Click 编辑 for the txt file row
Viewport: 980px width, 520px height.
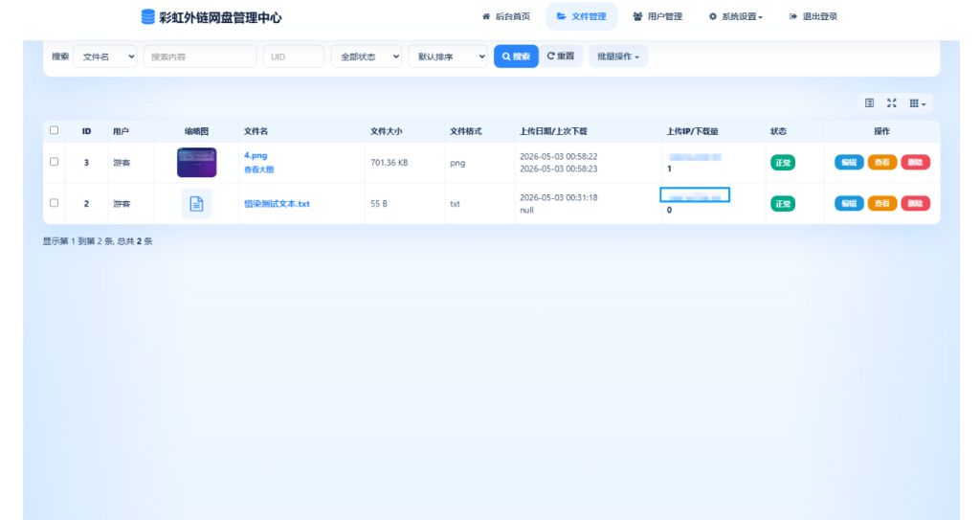pos(849,203)
